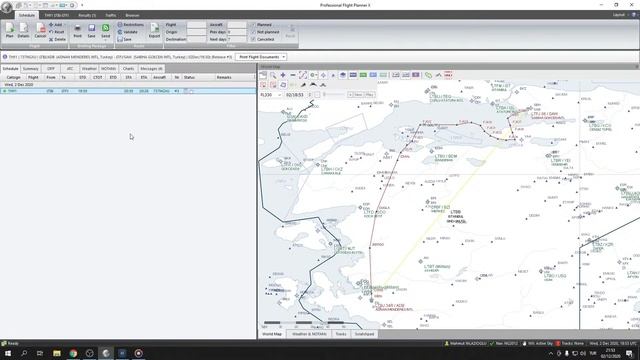Click the red dashed box icon on the map toolbar
Viewport: 640px width, 360px height.
(x=448, y=75)
